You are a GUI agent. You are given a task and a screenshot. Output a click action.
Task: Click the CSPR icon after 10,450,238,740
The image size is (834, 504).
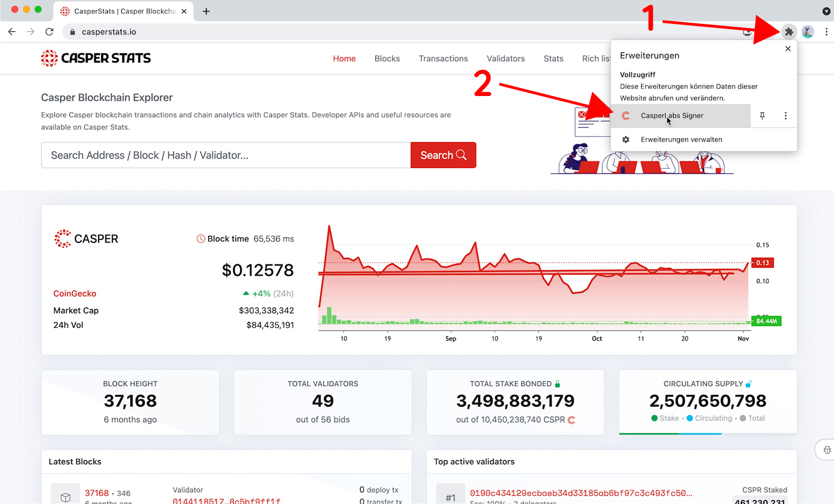[571, 420]
